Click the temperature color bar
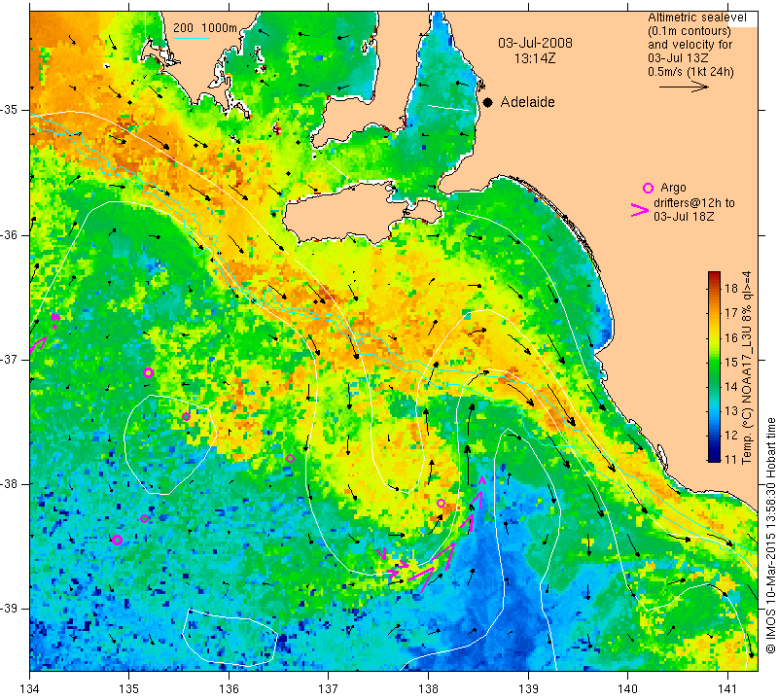The width and height of the screenshot is (778, 700). (714, 367)
